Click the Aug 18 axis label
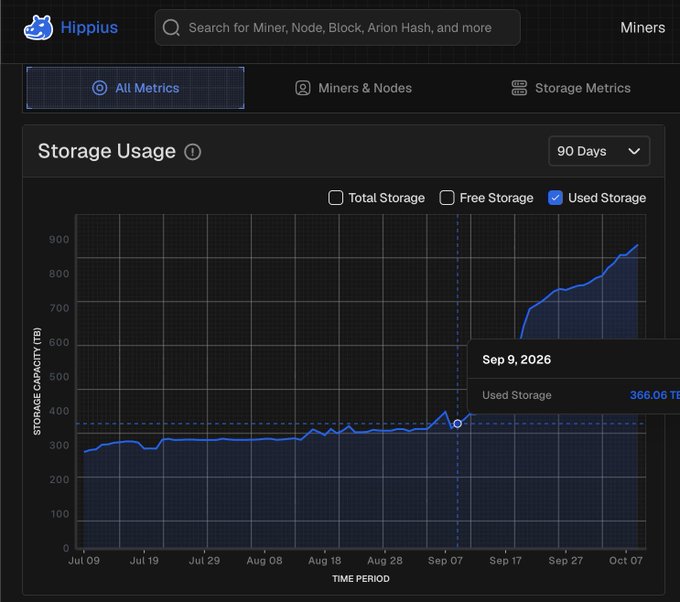 click(324, 560)
